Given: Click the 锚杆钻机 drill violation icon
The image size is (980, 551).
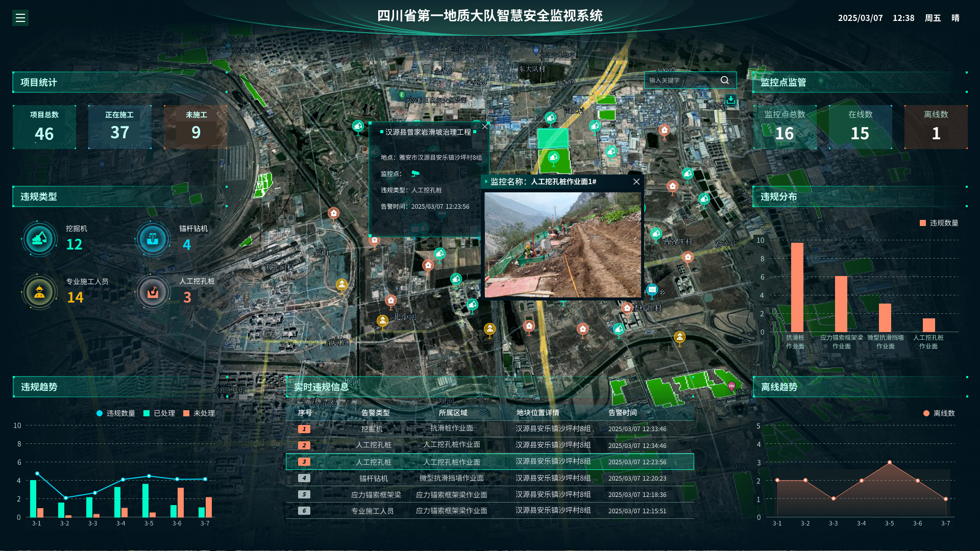Looking at the screenshot, I should [x=153, y=238].
